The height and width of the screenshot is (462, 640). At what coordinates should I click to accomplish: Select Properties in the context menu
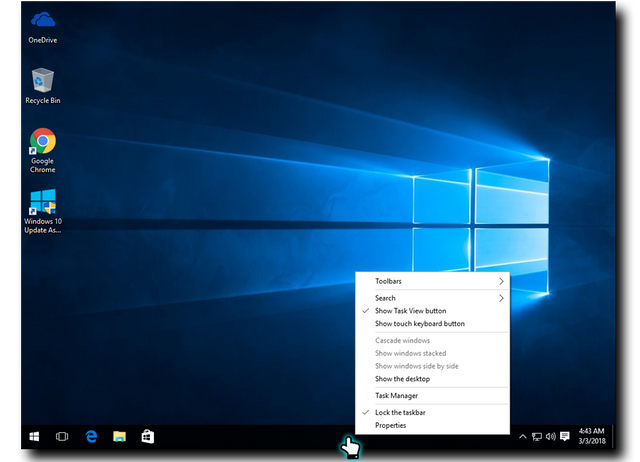pos(390,425)
